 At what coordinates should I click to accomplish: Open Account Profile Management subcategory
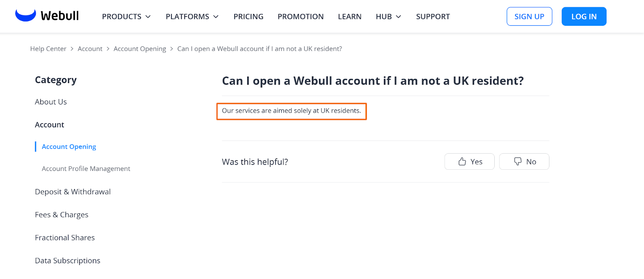point(86,169)
